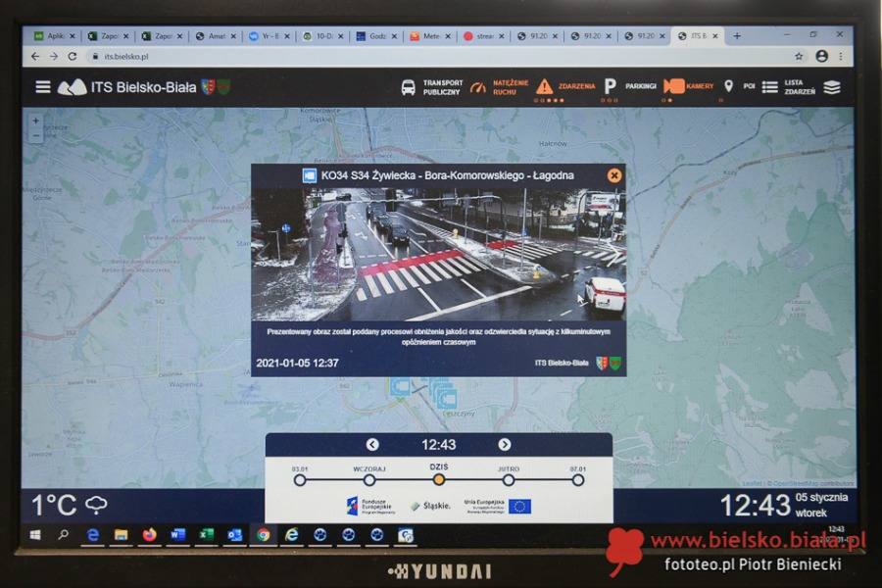Screen dimensions: 882x588
Task: Open Firefox from the taskbar
Action: click(149, 535)
